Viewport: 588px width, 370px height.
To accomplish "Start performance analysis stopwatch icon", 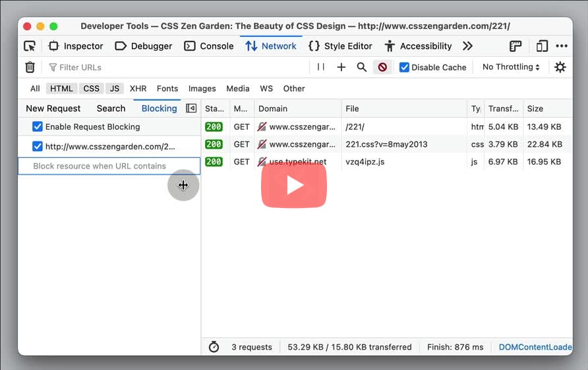I will (214, 347).
